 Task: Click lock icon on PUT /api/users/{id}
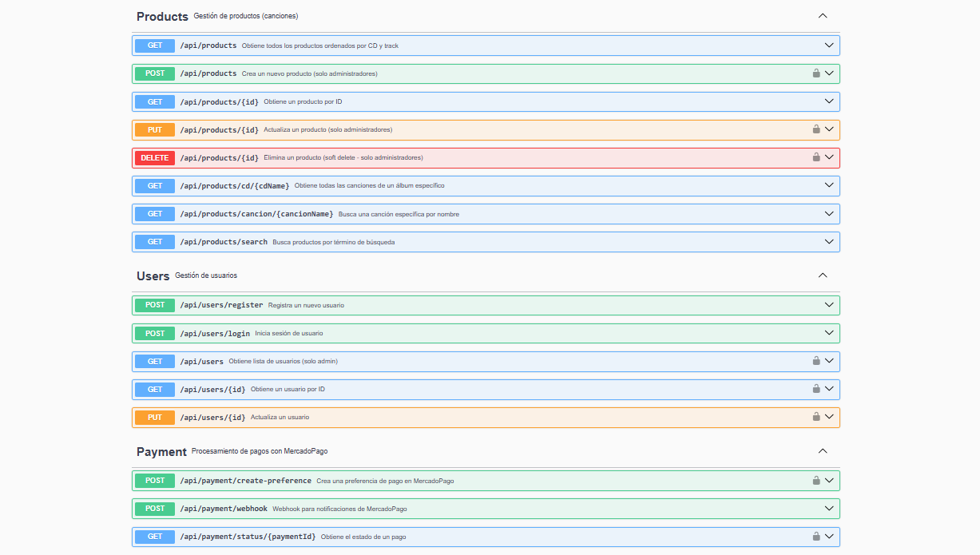(x=816, y=417)
